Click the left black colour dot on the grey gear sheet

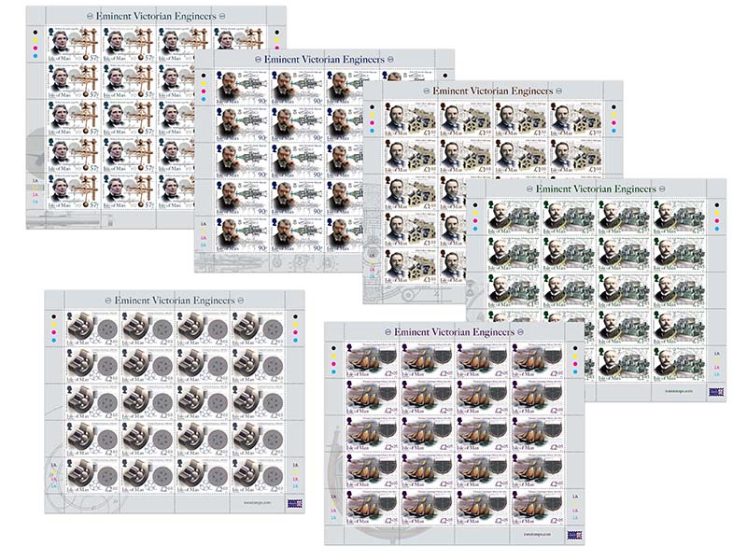(x=54, y=316)
